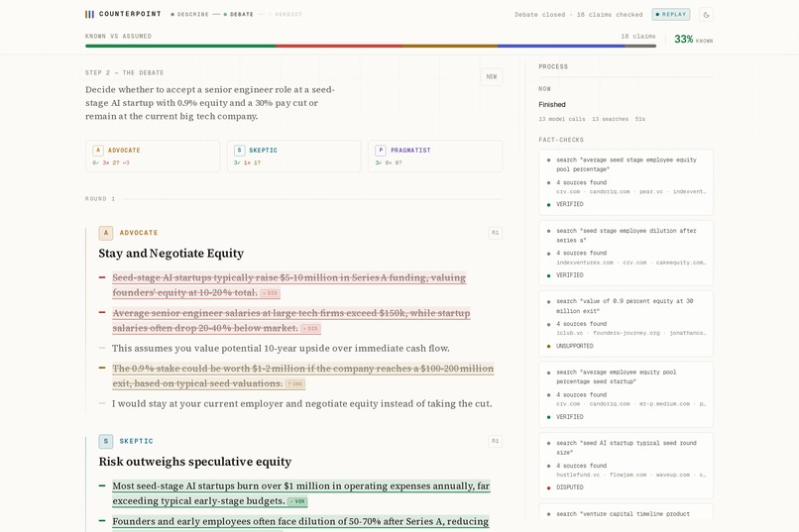799x532 pixels.
Task: Open fact-check 'seed AI startup typical seed round' card
Action: 626,465
